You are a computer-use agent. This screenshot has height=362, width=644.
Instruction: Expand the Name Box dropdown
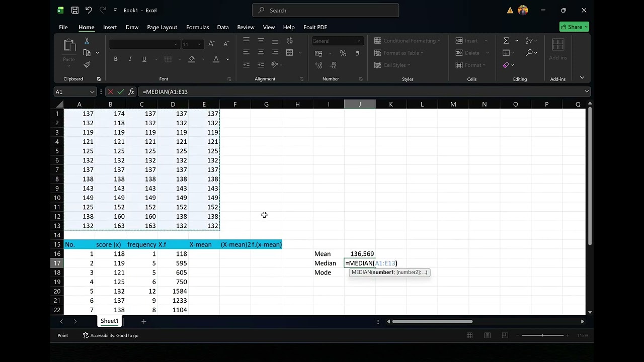click(x=92, y=92)
